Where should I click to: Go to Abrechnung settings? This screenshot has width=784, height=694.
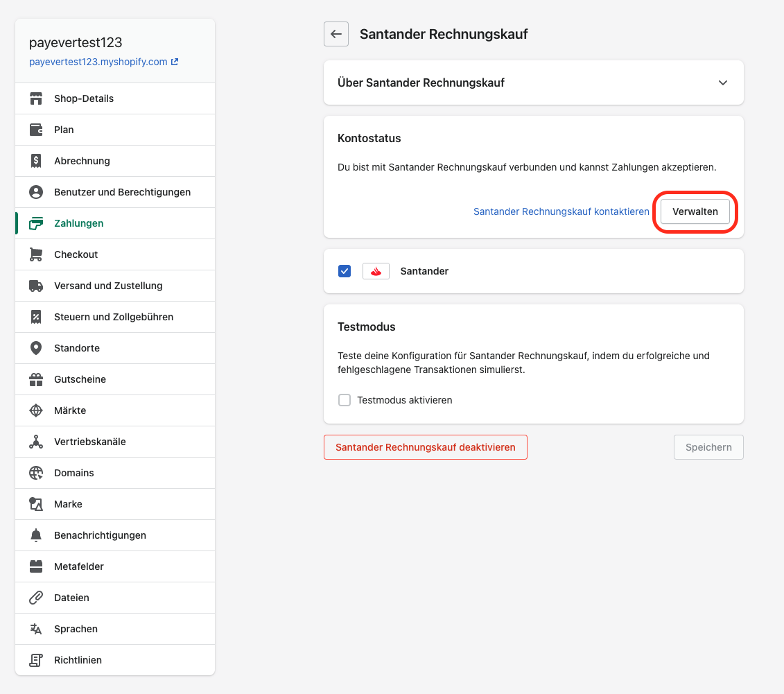tap(115, 160)
